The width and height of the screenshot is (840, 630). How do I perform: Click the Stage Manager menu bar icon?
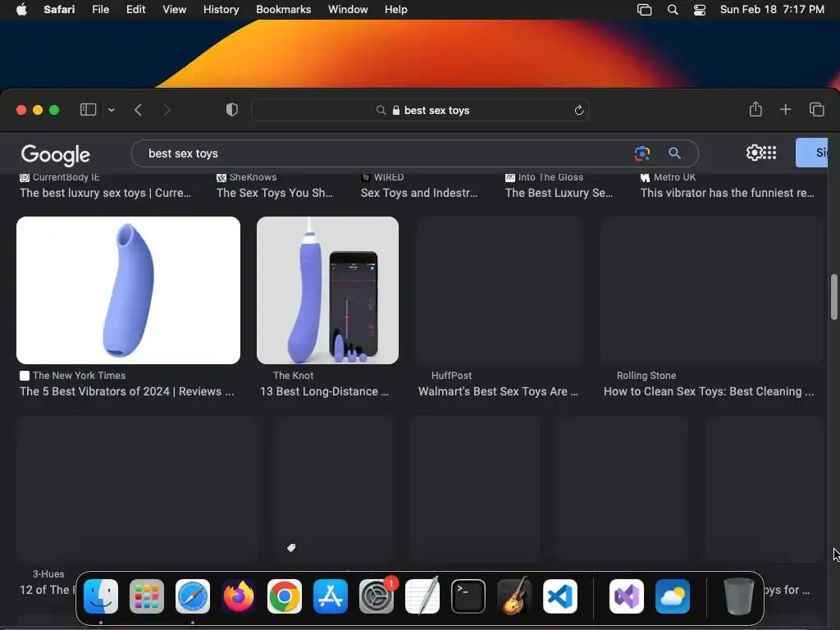645,10
